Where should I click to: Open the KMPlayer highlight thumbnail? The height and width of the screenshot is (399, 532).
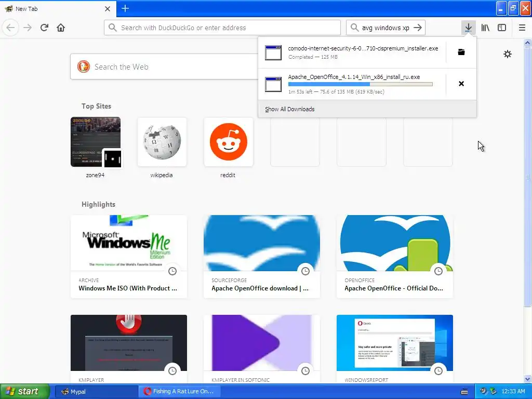[x=129, y=343]
